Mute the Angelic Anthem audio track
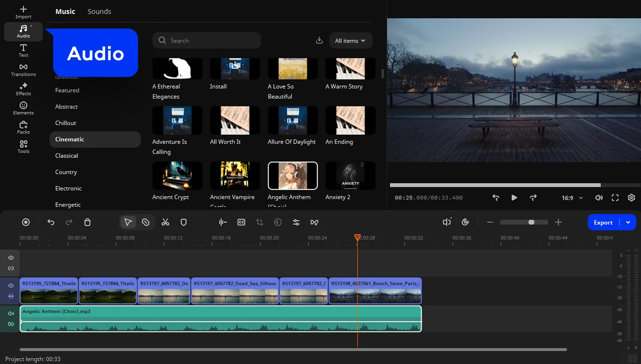 tap(11, 314)
